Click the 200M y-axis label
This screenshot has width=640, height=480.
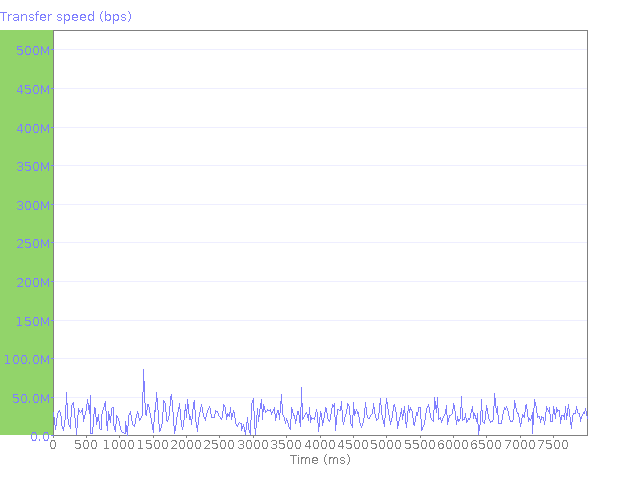33,282
